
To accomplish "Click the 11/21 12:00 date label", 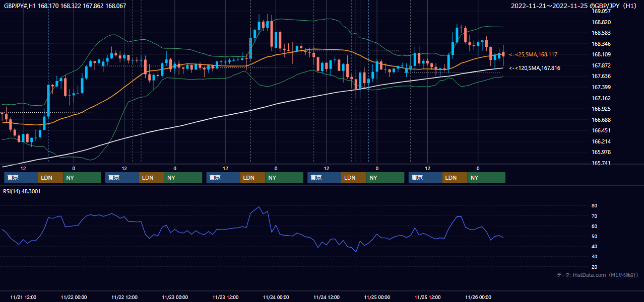I will [x=23, y=297].
